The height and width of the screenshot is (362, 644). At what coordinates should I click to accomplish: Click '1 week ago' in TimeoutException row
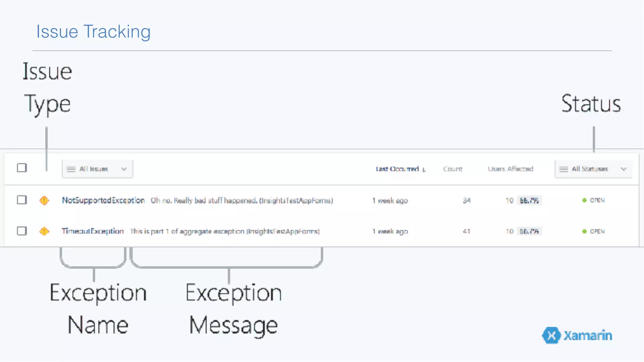tap(390, 231)
